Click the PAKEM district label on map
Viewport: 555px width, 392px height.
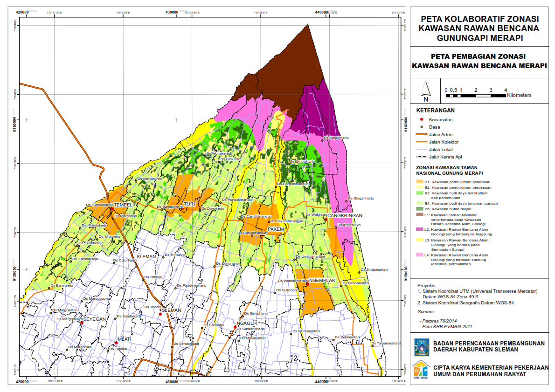275,230
